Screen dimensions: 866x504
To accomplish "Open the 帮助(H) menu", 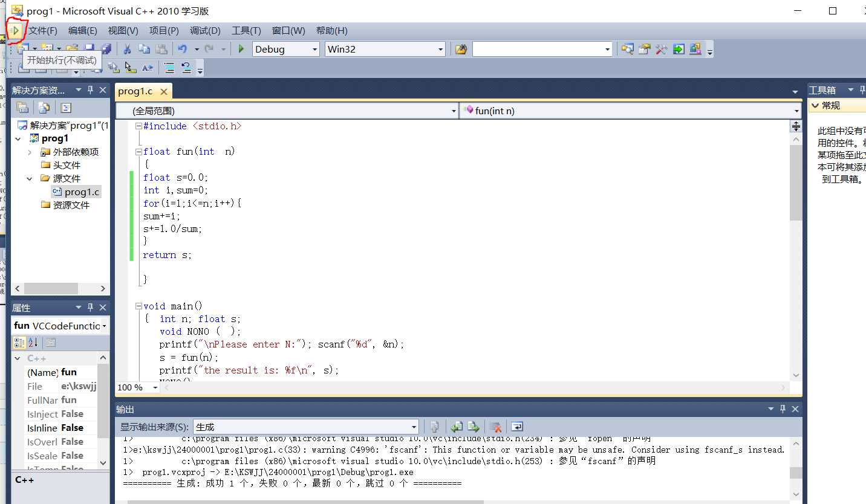I will 331,30.
